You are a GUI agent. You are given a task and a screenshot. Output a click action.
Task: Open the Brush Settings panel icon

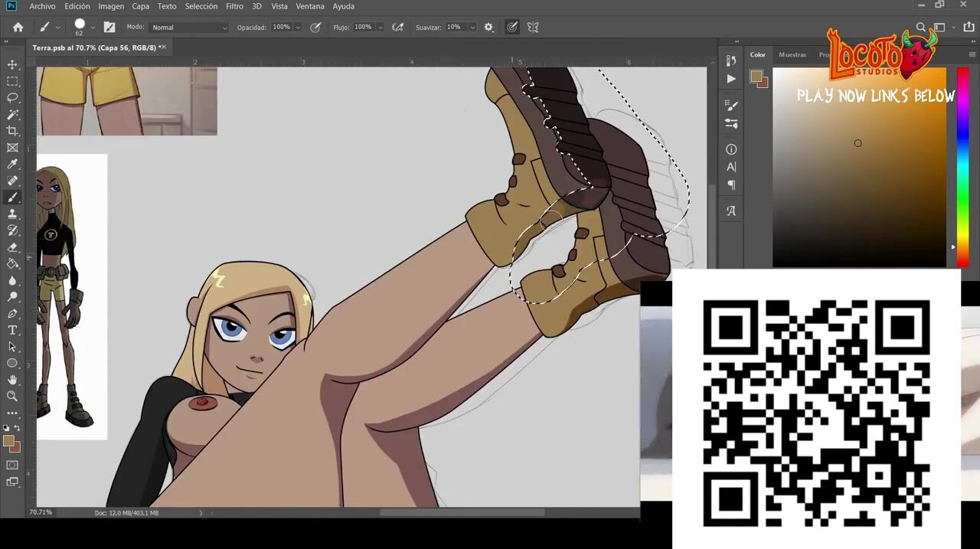point(731,106)
